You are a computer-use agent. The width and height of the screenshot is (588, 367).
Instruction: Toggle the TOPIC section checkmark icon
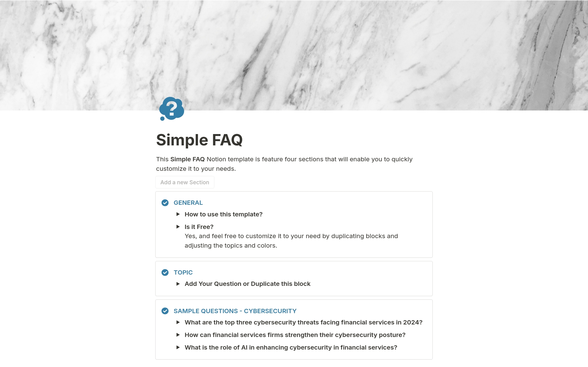(166, 272)
